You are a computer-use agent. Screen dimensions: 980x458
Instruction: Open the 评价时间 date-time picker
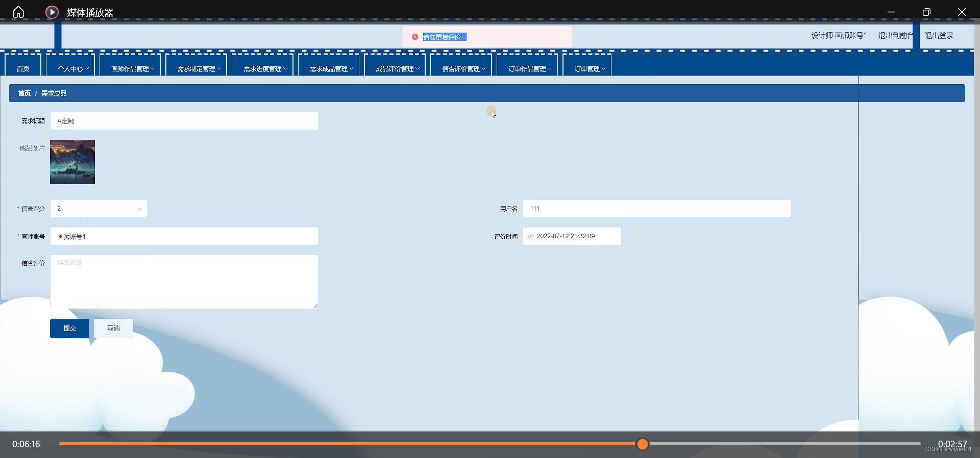click(x=572, y=236)
